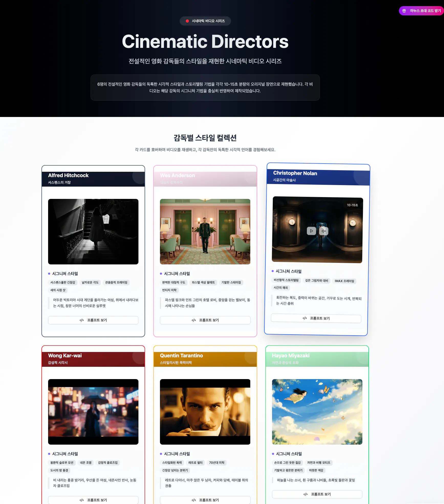Viewport: 444px width, 504px height.
Task: Click the Wes Anderson hotel lobby video thumbnail
Action: [205, 232]
